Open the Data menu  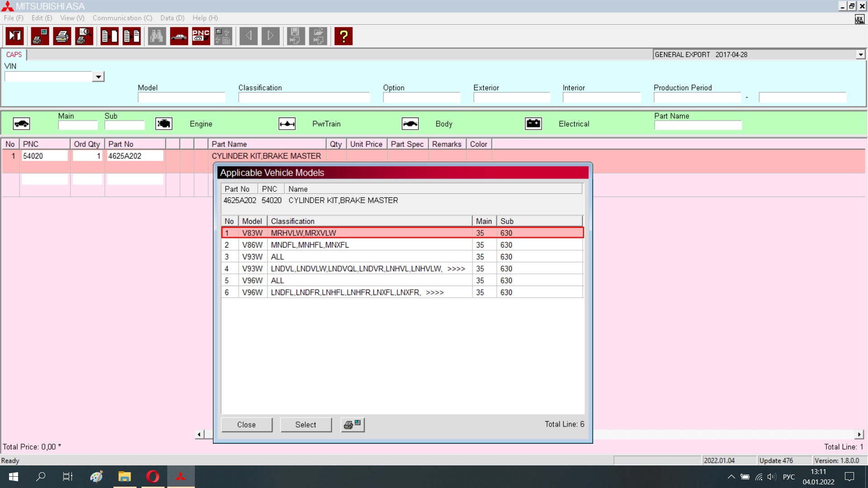tap(172, 18)
